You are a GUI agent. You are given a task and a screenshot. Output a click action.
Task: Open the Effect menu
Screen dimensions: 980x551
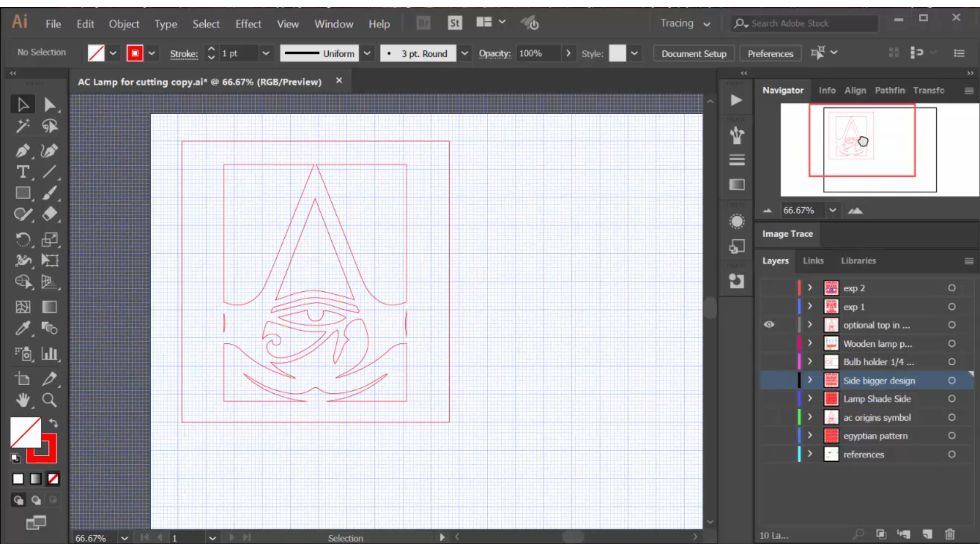click(248, 24)
